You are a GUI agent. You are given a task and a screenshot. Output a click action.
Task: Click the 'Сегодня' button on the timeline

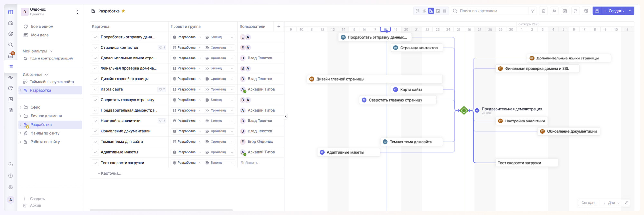(589, 203)
